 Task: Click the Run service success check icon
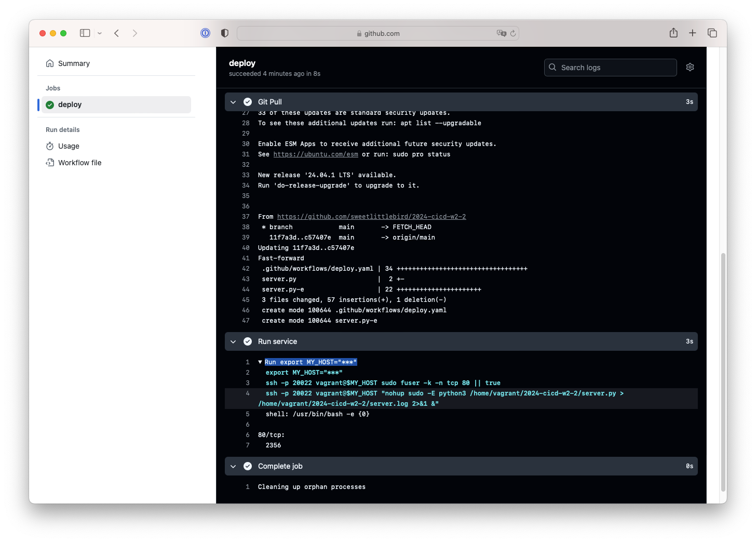coord(248,341)
